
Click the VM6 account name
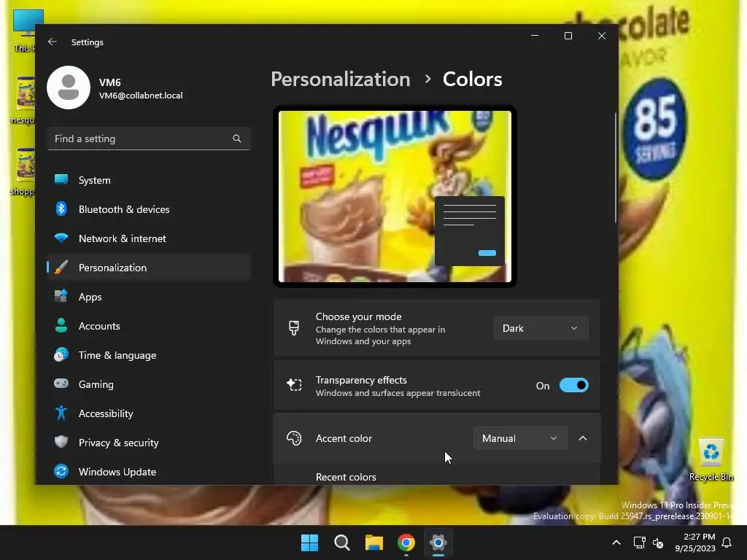109,82
